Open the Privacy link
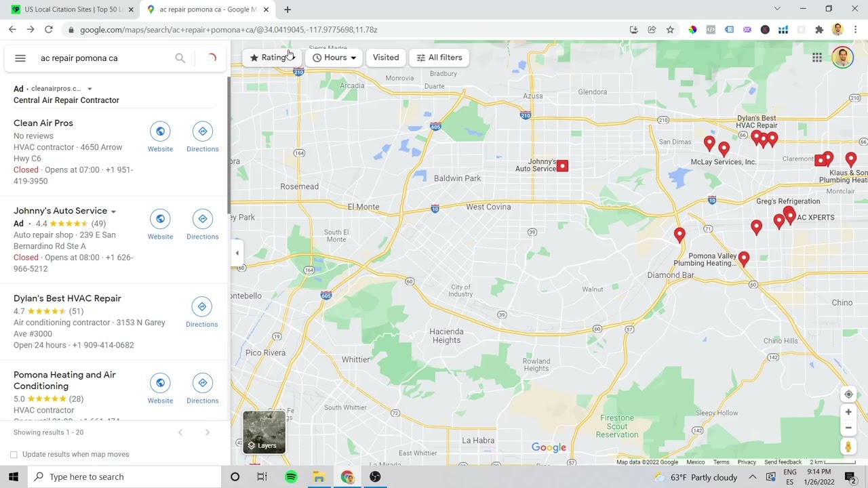868x488 pixels. tap(747, 462)
